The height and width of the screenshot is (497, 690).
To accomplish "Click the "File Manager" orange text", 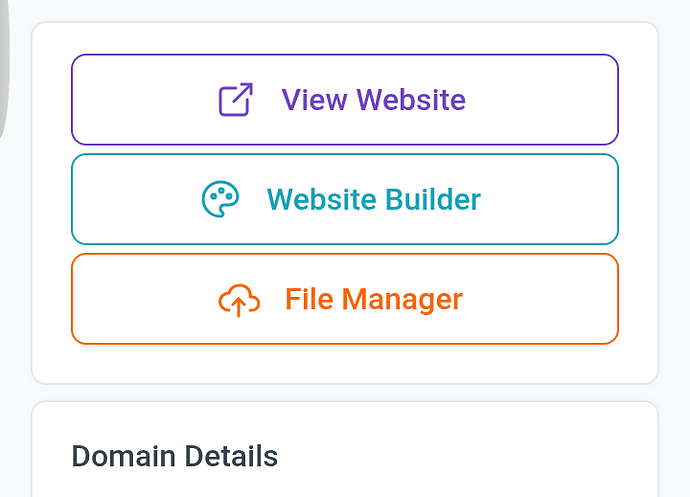I will click(373, 299).
